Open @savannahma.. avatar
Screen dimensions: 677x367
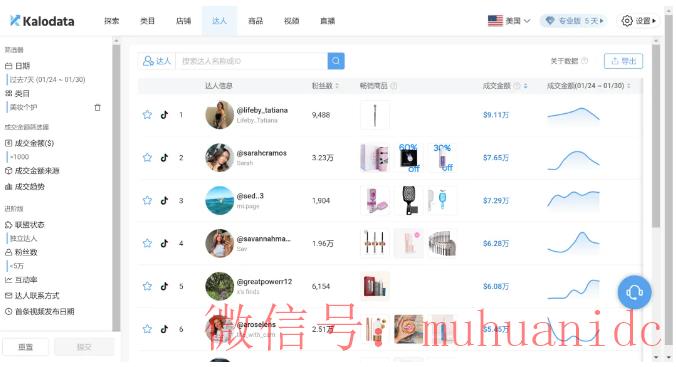click(x=219, y=243)
